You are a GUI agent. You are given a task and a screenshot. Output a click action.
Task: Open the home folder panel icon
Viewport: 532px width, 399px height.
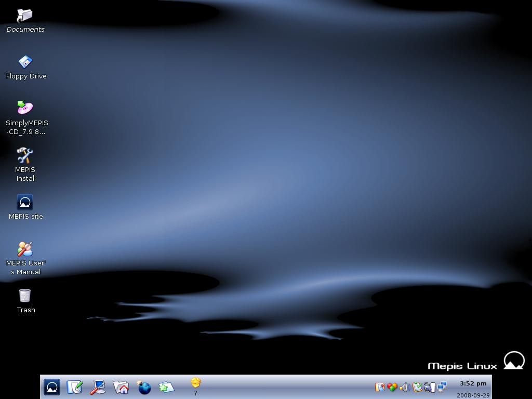pyautogui.click(x=121, y=387)
